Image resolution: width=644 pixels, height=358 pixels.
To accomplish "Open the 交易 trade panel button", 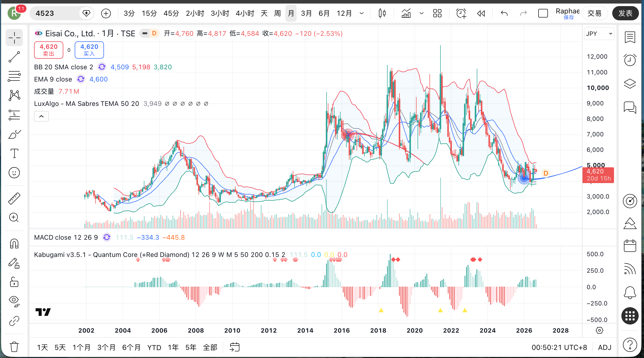I will (594, 13).
